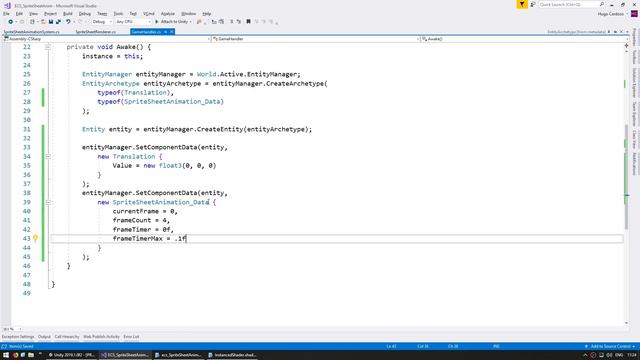Screen dimensions: 640x360
Task: Click 'frameTimerMax' text on line 43
Action: [138, 238]
